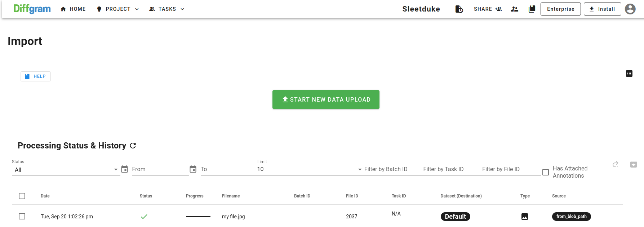Go to the Home menu item

pyautogui.click(x=73, y=9)
